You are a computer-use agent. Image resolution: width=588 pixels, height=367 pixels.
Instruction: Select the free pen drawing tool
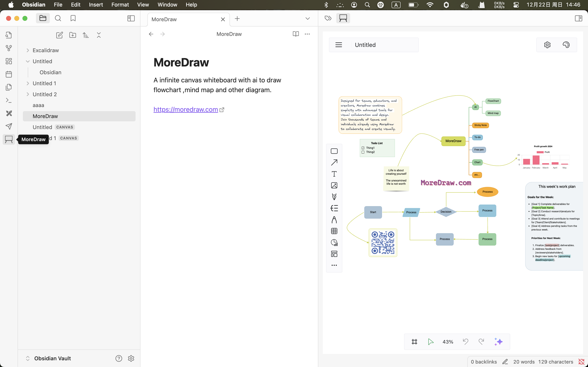pyautogui.click(x=334, y=197)
